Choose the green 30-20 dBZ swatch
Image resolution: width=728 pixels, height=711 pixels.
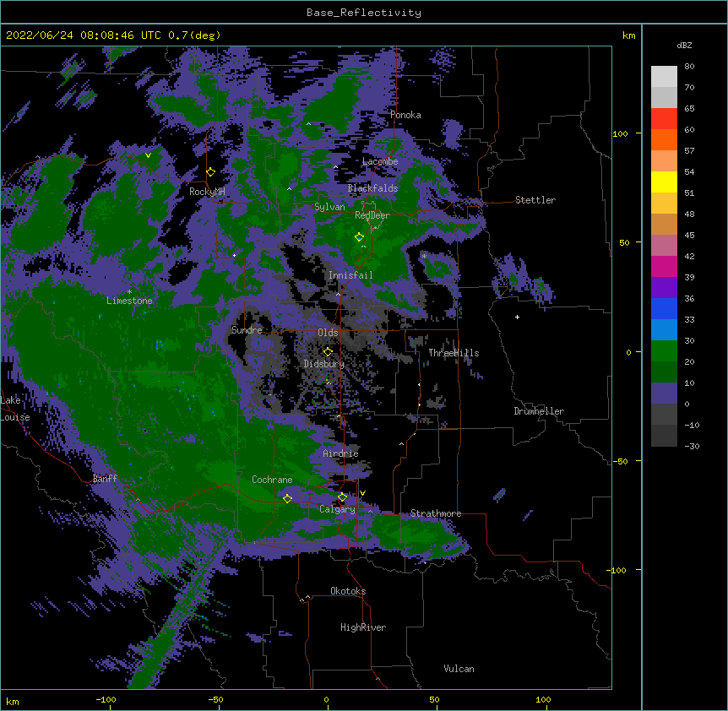pyautogui.click(x=664, y=351)
